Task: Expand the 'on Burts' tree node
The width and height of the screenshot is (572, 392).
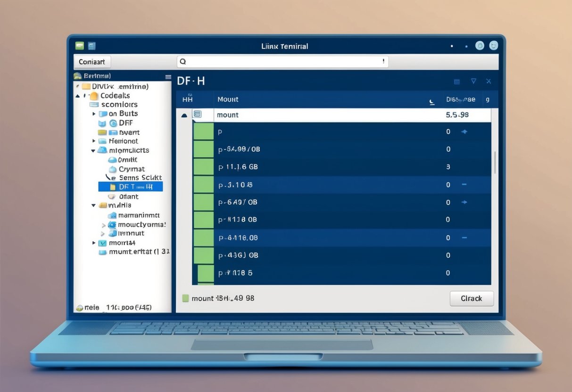Action: 94,114
